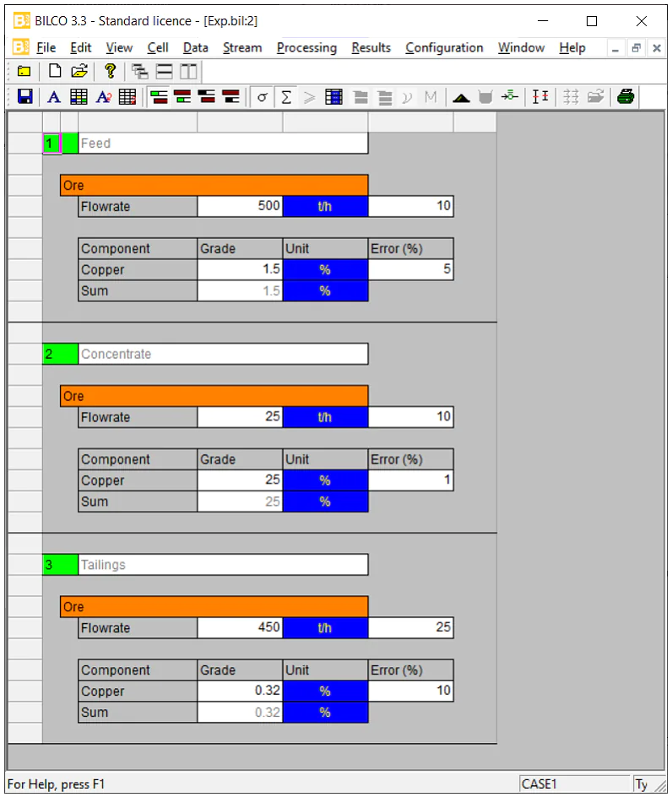Click the blue letter A font icon

[54, 96]
